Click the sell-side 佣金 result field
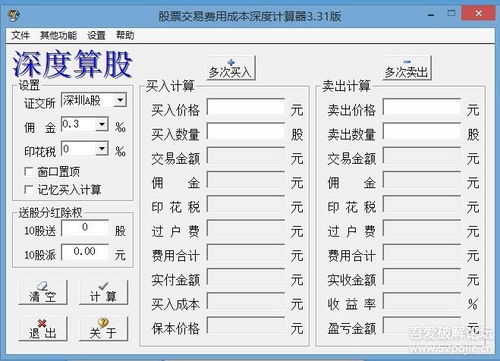Screen dimensions: 500x361 click(422, 180)
